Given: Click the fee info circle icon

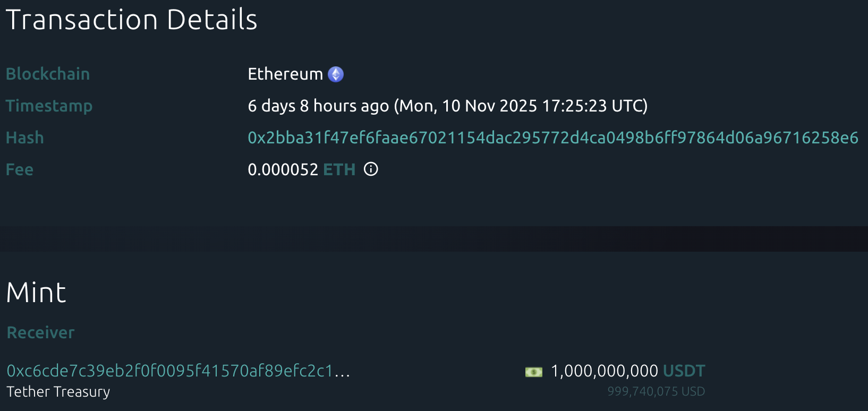Looking at the screenshot, I should (371, 169).
